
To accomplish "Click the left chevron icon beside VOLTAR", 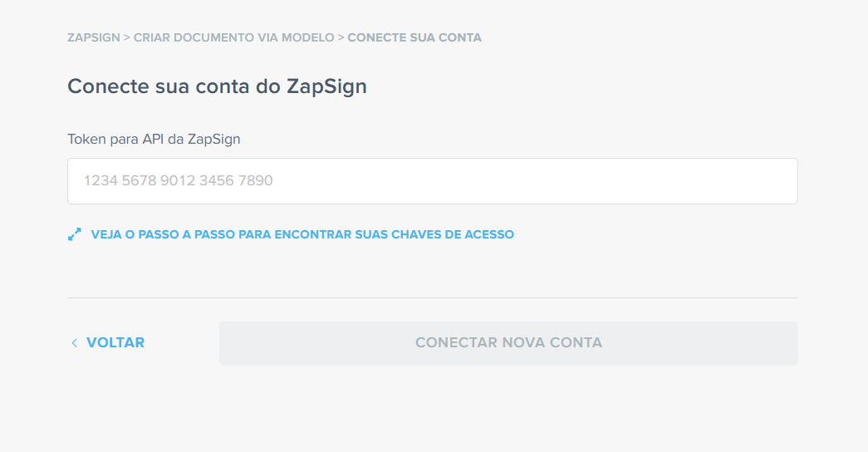I will point(74,343).
